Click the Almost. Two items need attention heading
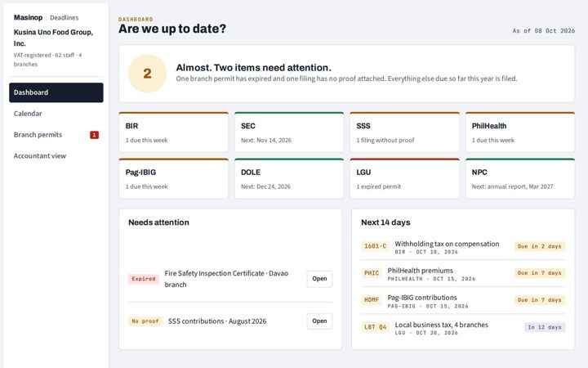The width and height of the screenshot is (588, 368). 253,68
